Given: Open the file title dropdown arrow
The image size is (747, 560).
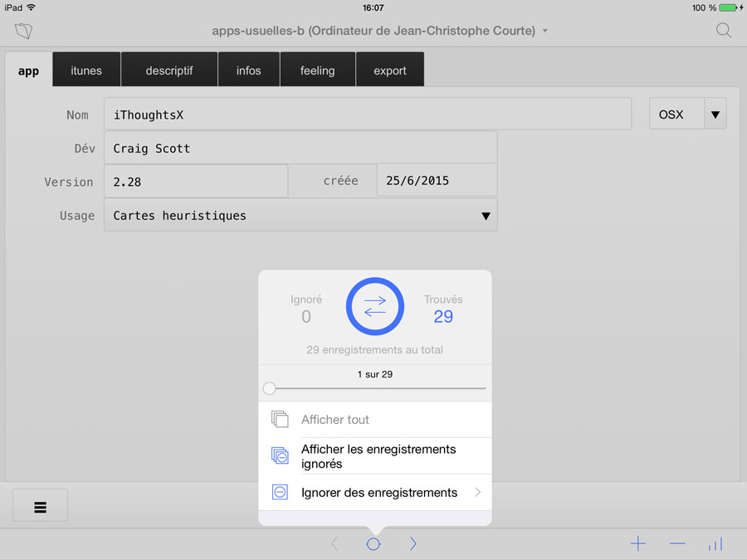Looking at the screenshot, I should 545,31.
